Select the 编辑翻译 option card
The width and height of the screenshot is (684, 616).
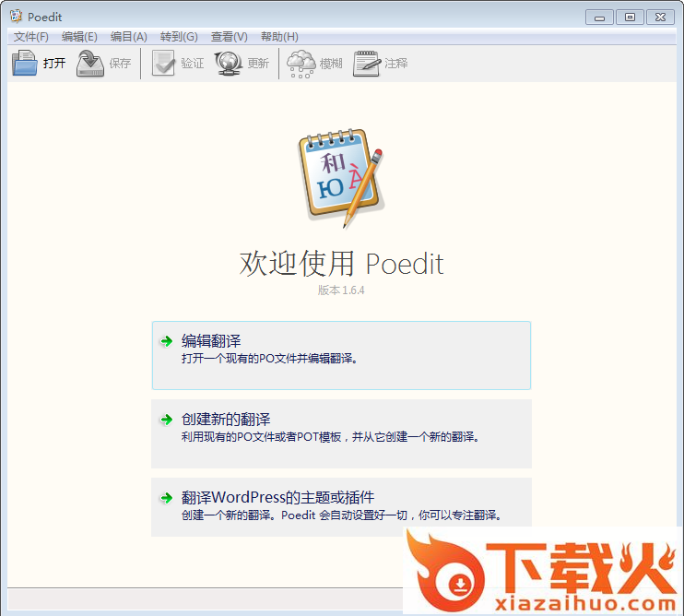click(341, 356)
